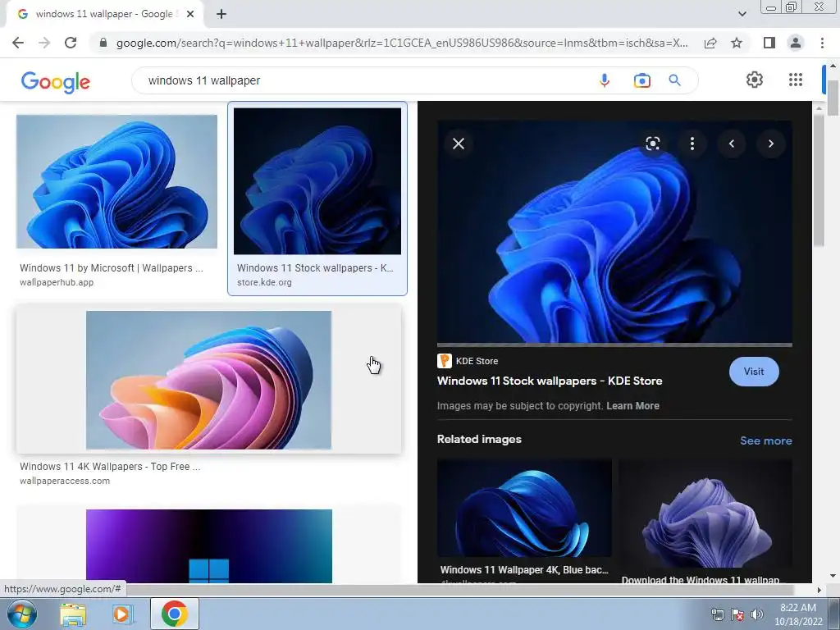This screenshot has width=840, height=630.
Task: Share this page using the share icon
Action: 710,43
